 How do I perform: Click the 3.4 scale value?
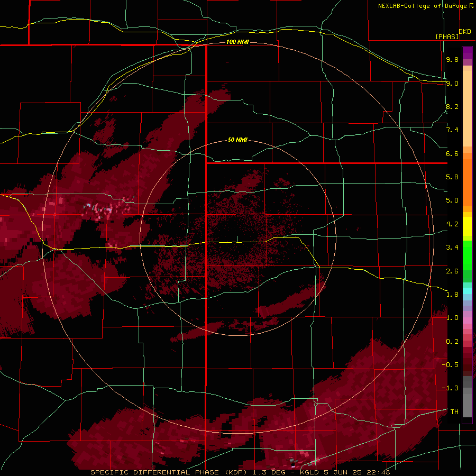(452, 248)
